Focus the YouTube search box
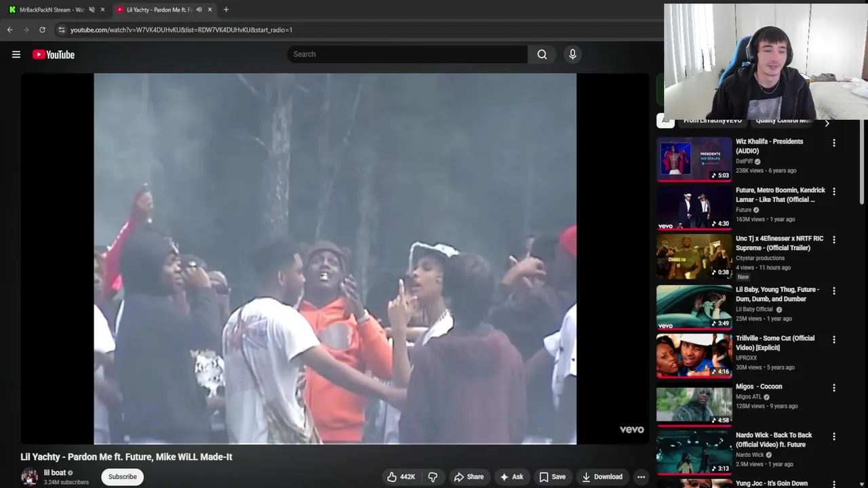 407,54
